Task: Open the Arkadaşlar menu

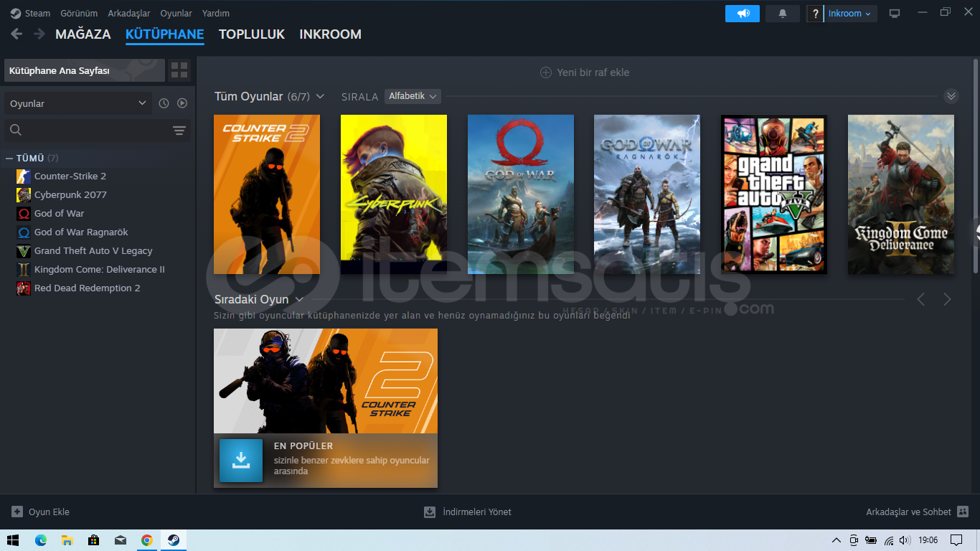Action: [129, 13]
